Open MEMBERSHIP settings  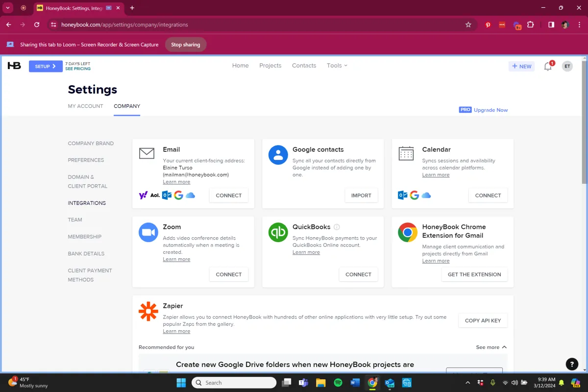(84, 237)
